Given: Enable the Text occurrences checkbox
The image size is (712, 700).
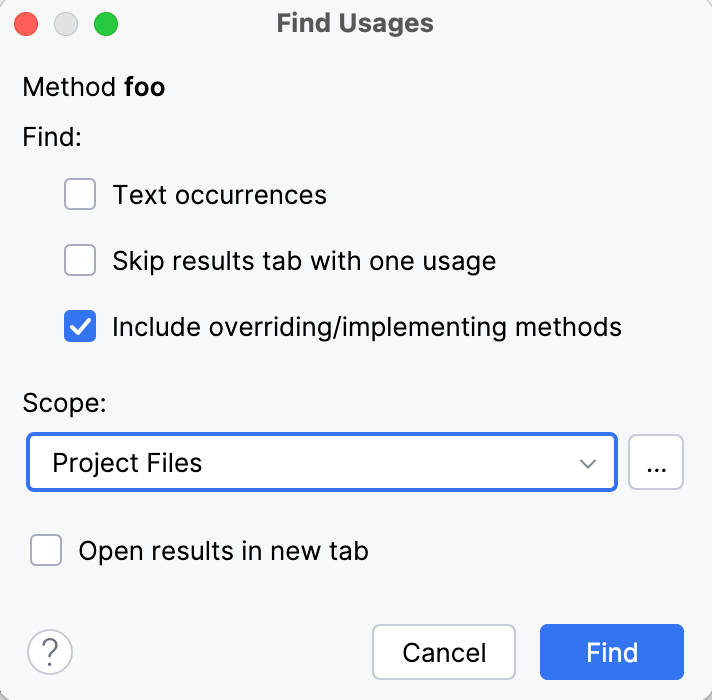Looking at the screenshot, I should (80, 194).
